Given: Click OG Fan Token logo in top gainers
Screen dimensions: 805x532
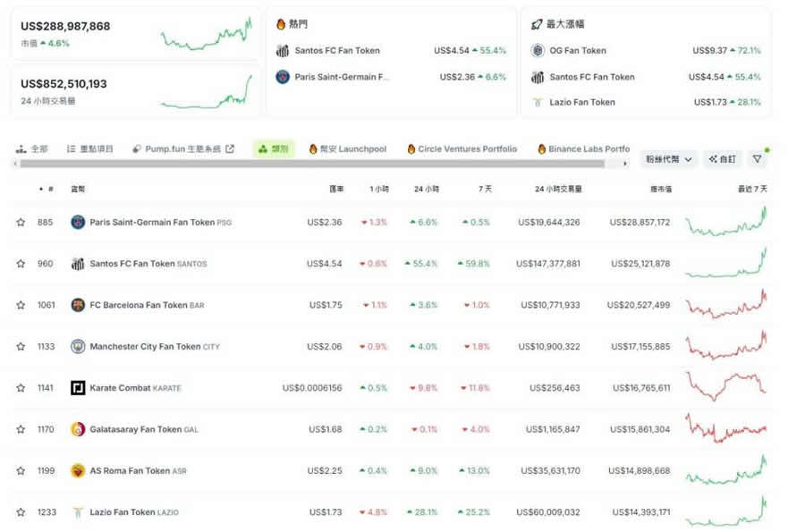Looking at the screenshot, I should (x=538, y=50).
